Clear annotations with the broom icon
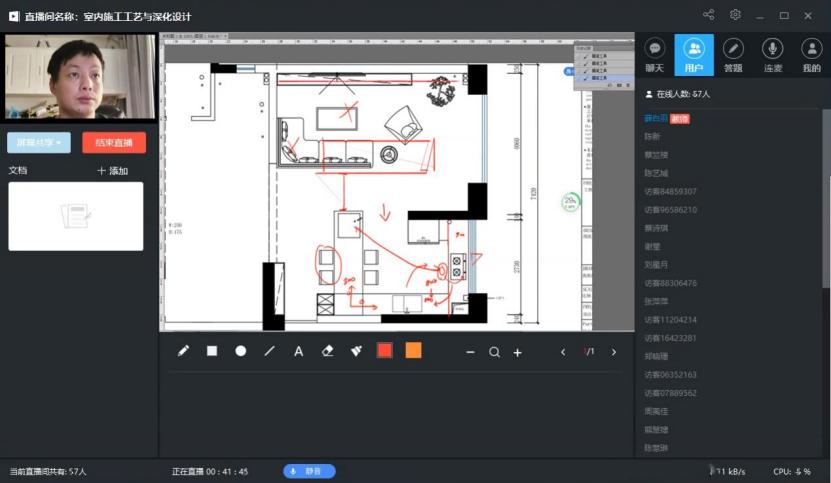This screenshot has width=831, height=483. click(356, 351)
